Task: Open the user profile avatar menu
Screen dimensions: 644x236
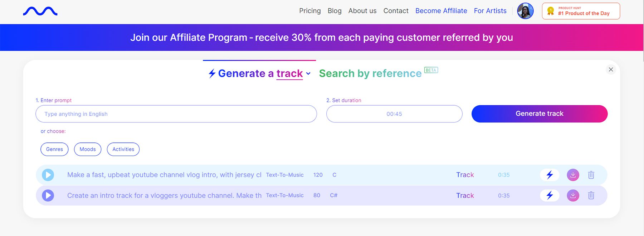Action: click(x=525, y=11)
